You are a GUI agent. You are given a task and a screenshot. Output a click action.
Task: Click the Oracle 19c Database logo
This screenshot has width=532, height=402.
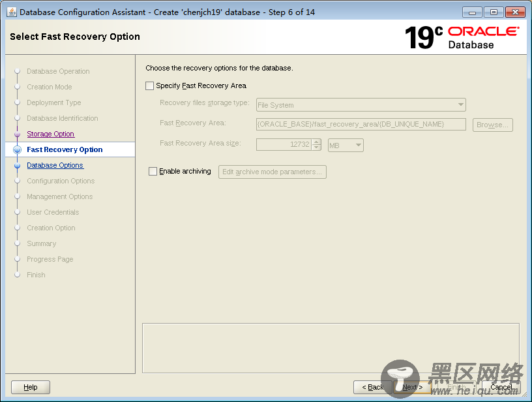coord(462,37)
